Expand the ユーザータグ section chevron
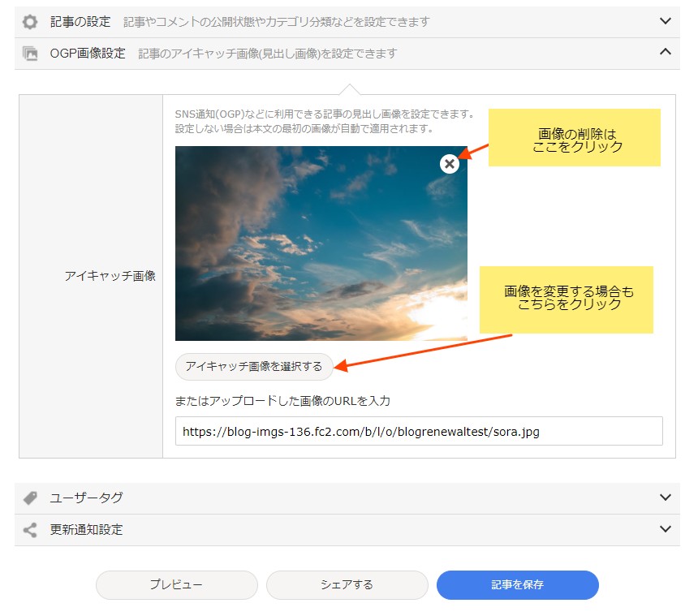 [665, 498]
